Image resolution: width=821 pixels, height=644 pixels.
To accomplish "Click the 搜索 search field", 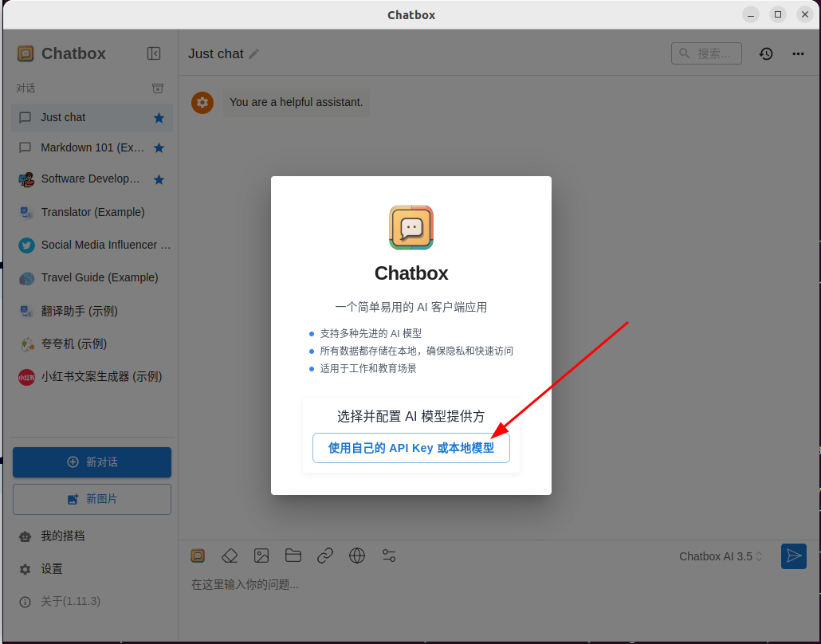I will tap(706, 53).
